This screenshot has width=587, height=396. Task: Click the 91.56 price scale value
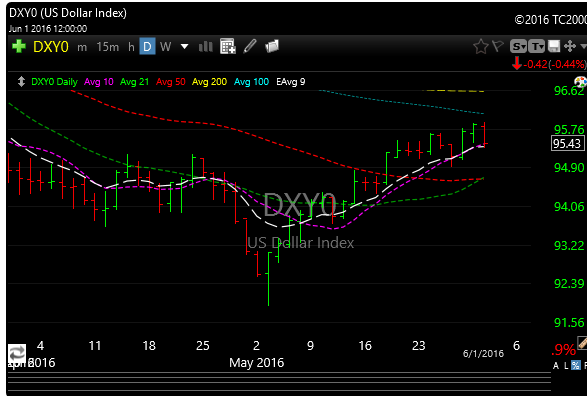pos(569,323)
